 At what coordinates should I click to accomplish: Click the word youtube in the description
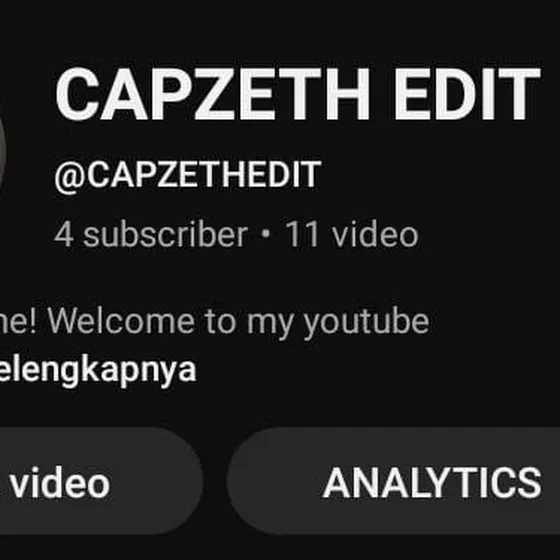366,322
